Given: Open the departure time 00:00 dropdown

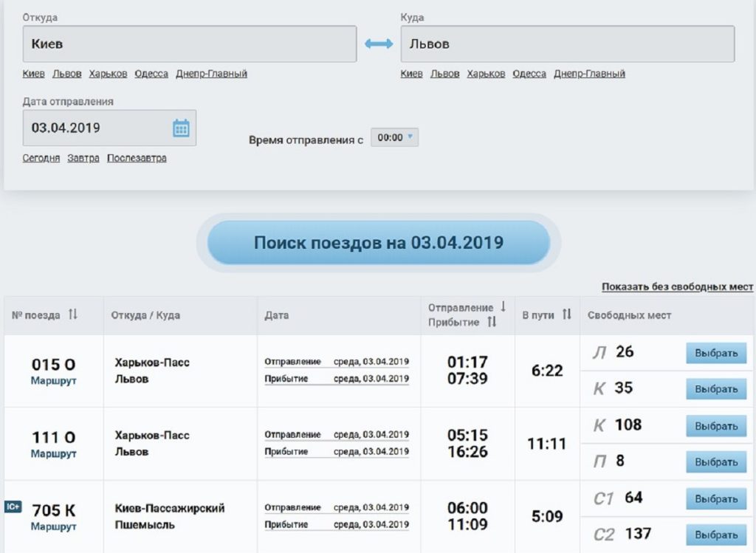Looking at the screenshot, I should 394,137.
